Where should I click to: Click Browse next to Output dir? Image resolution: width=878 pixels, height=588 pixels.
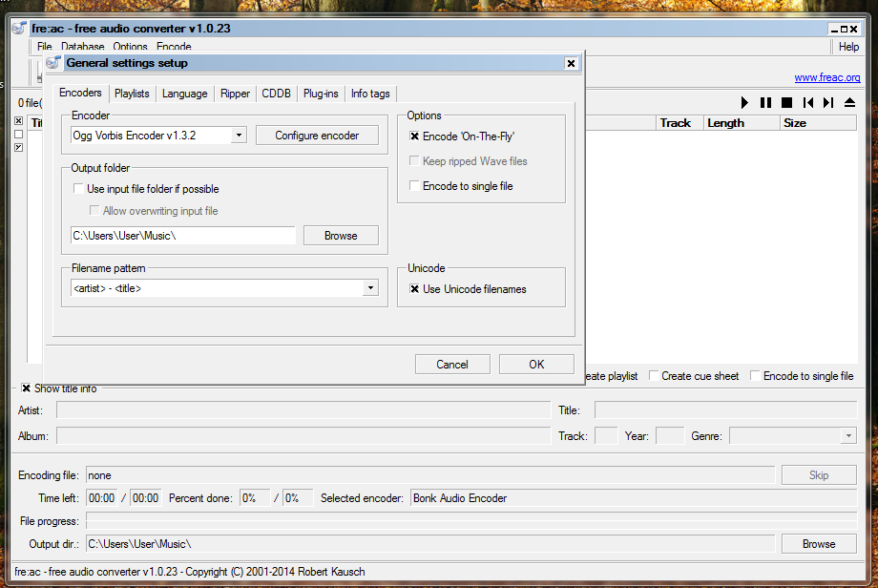[x=819, y=544]
